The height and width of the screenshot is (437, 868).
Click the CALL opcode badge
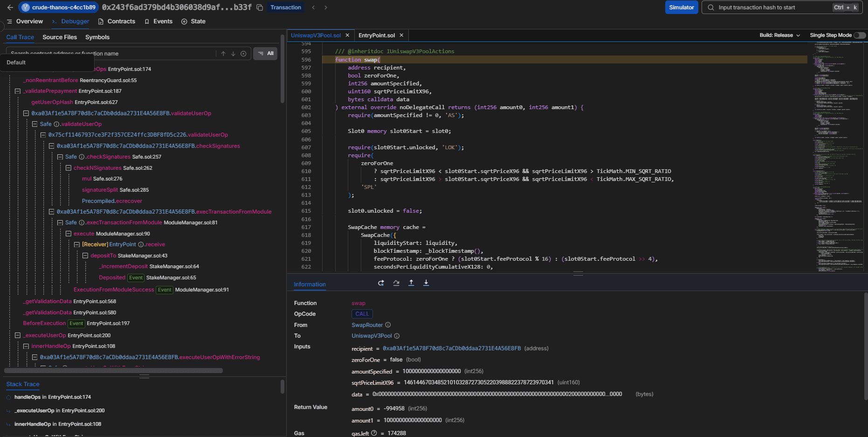click(362, 314)
